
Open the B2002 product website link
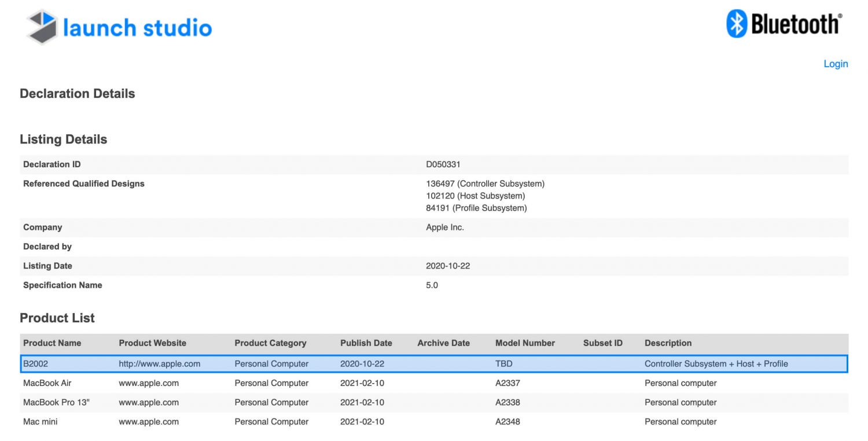pos(159,364)
